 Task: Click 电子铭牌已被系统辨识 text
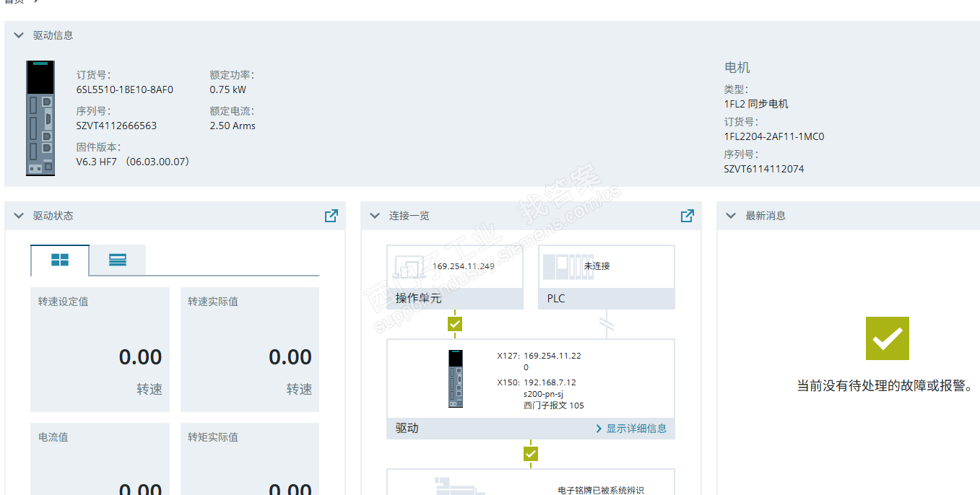[x=601, y=491]
